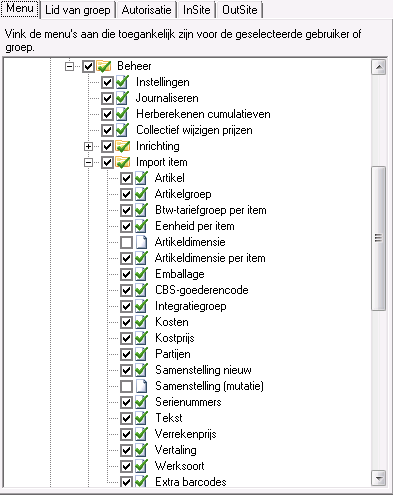
Task: Click the vertical scrollbar thumb
Action: (x=379, y=238)
